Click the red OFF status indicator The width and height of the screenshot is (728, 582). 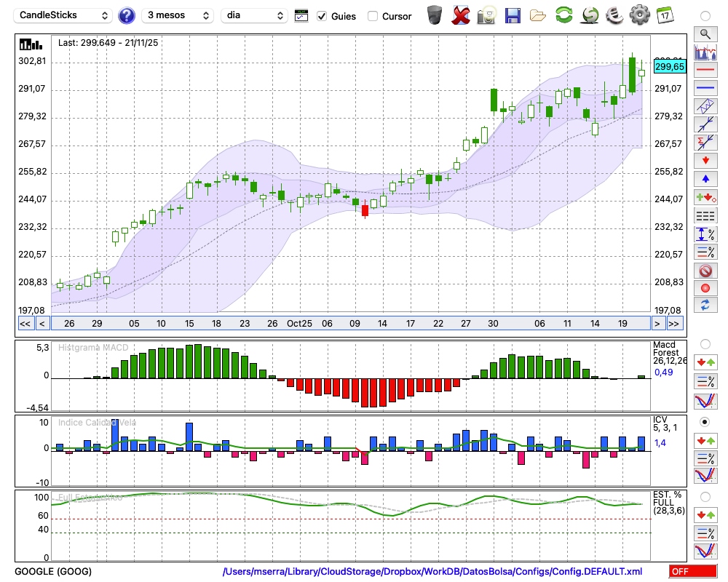692,572
